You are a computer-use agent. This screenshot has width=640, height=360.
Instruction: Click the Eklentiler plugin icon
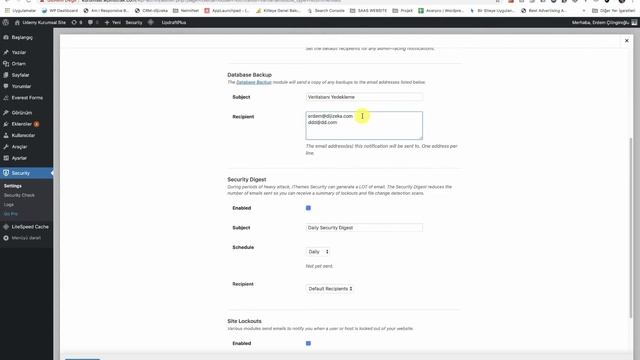click(6, 124)
